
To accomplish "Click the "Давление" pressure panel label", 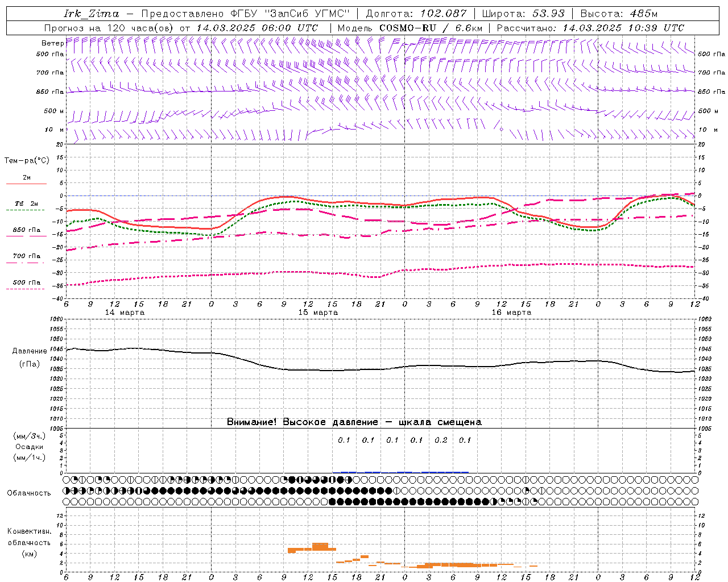I will point(30,351).
